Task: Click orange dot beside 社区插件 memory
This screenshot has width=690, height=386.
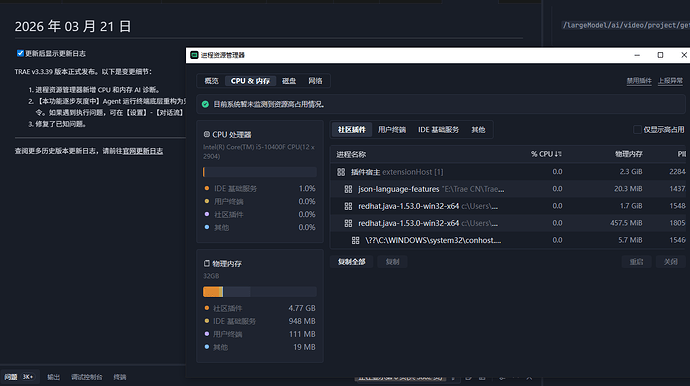Action: click(x=206, y=308)
